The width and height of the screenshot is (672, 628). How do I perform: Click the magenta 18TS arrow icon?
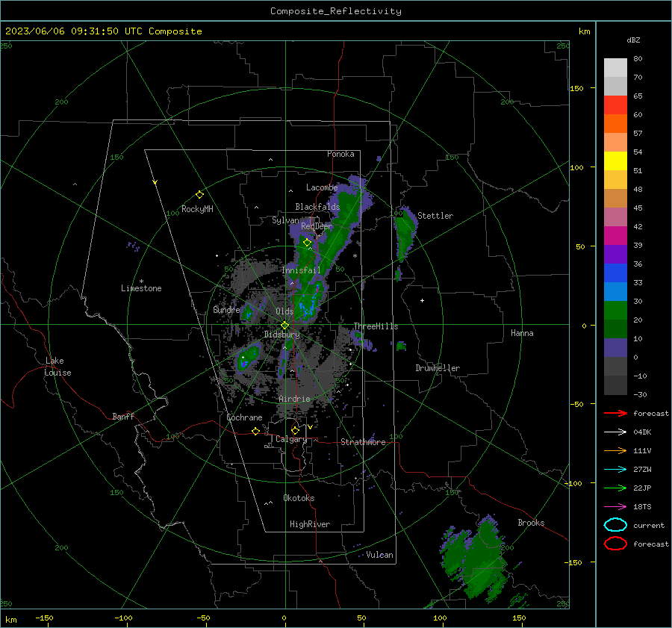click(x=615, y=507)
